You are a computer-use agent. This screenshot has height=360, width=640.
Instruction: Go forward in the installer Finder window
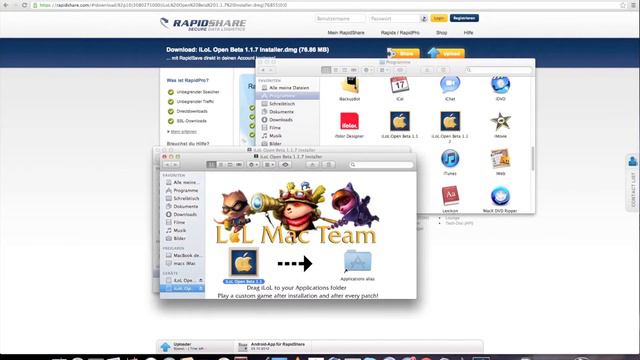(x=176, y=164)
